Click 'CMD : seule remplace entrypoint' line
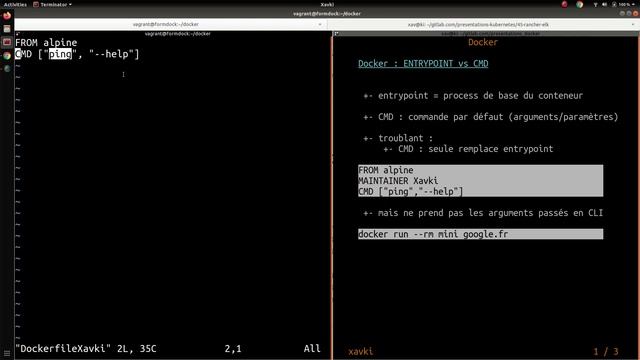Image resolution: width=640 pixels, height=360 pixels. click(468, 149)
